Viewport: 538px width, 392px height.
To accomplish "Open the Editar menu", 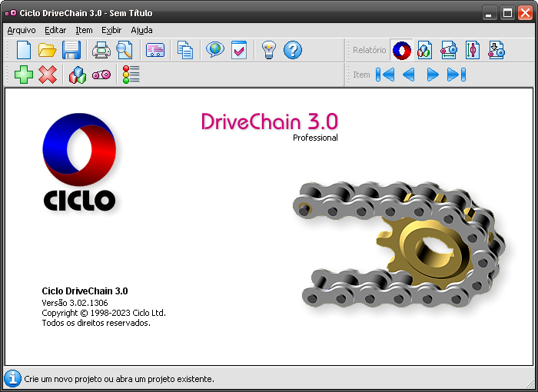I will tap(55, 30).
